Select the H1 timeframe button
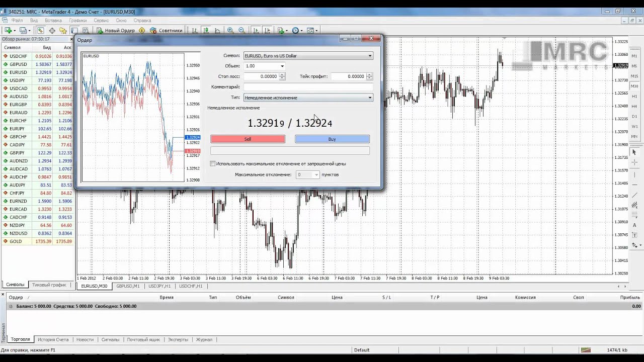 [x=634, y=96]
